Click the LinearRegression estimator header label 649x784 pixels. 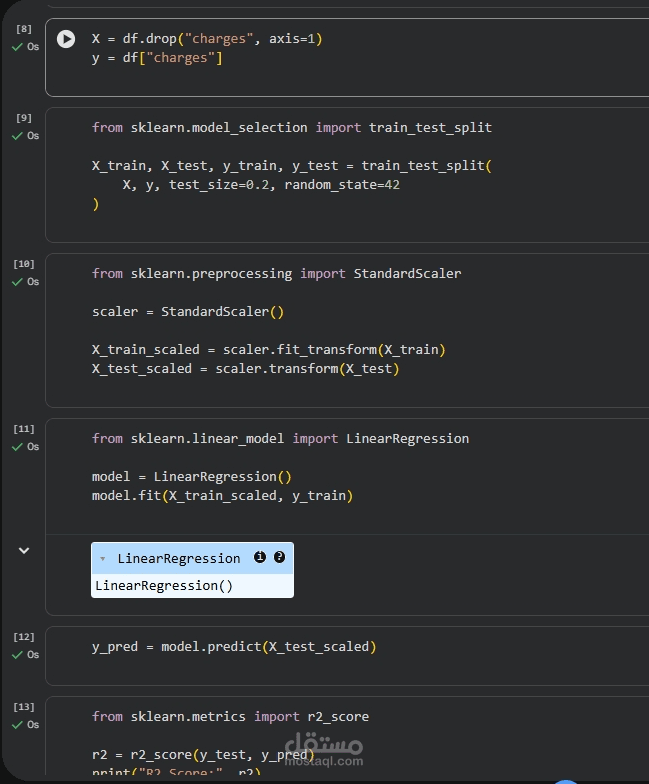(x=179, y=558)
